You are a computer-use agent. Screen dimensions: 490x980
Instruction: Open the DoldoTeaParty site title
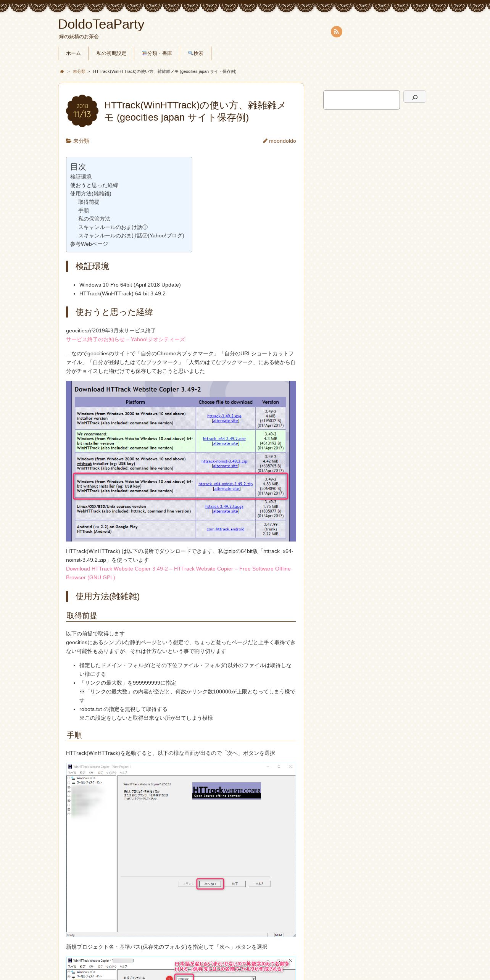point(101,24)
